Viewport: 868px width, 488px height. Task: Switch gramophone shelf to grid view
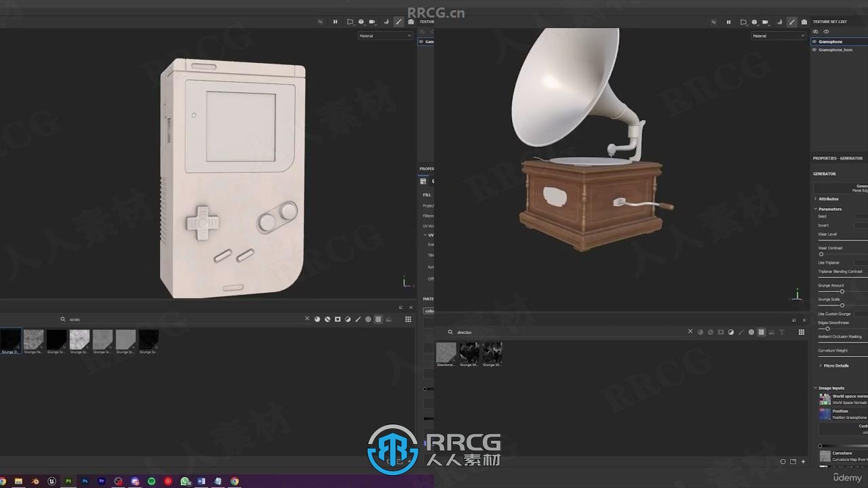pos(802,332)
